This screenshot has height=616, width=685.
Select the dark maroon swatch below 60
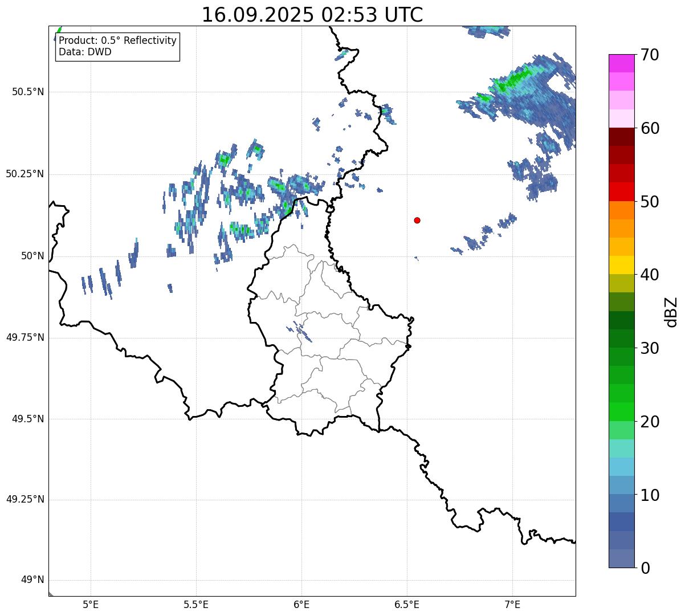(621, 137)
